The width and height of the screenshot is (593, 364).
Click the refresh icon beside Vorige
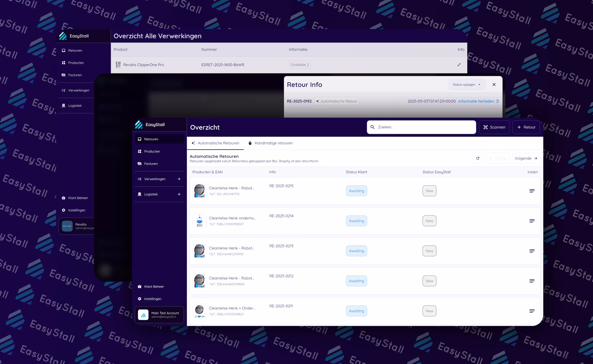477,158
